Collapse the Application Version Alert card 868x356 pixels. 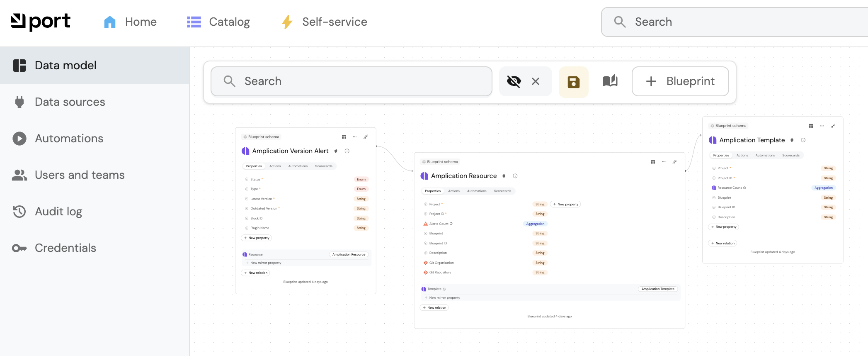366,137
